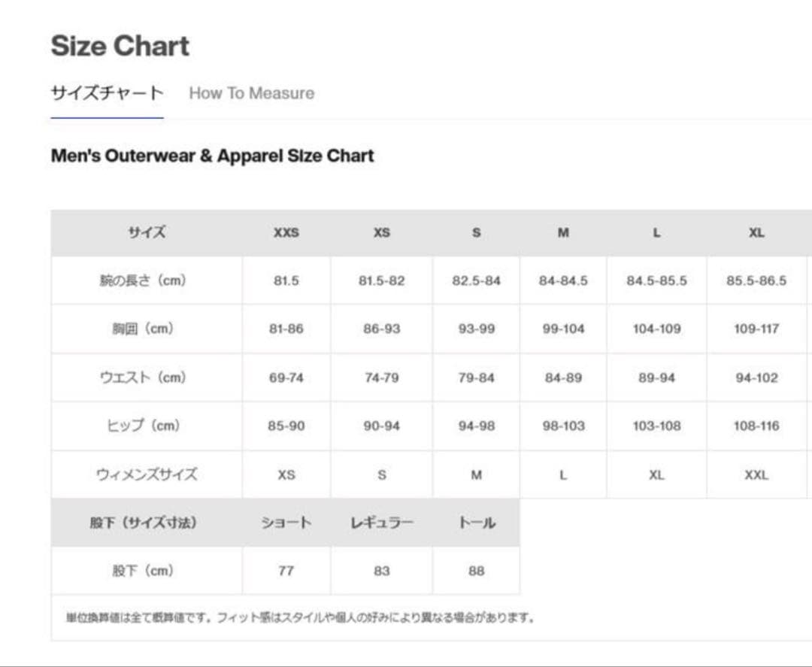
Task: Click the 腕の長さ（cm）row label
Action: pos(146,280)
